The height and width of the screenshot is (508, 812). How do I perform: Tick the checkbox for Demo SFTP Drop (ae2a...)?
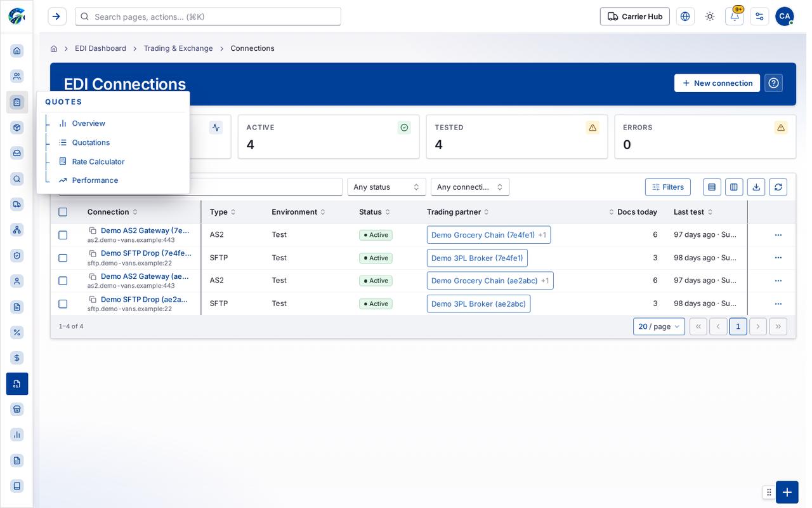point(63,304)
